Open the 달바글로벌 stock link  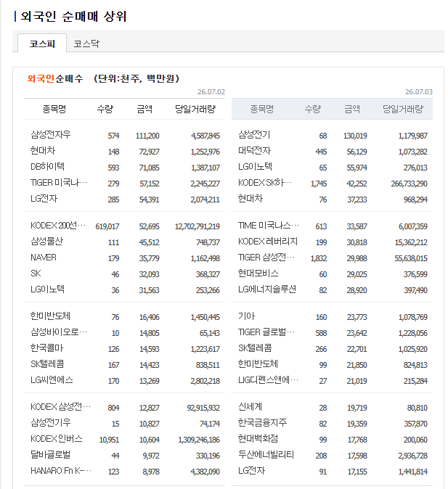pyautogui.click(x=51, y=455)
